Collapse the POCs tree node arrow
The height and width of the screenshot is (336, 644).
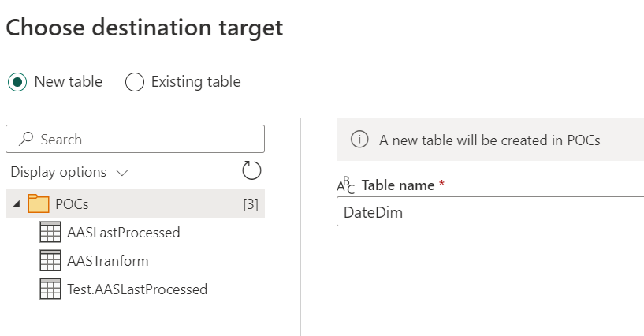(16, 204)
